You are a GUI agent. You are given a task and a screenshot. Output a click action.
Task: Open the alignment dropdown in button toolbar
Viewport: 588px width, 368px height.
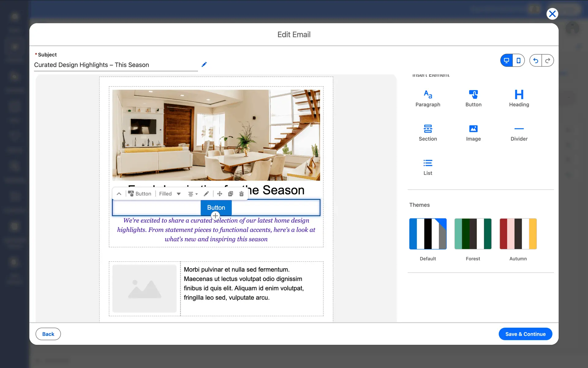[193, 194]
